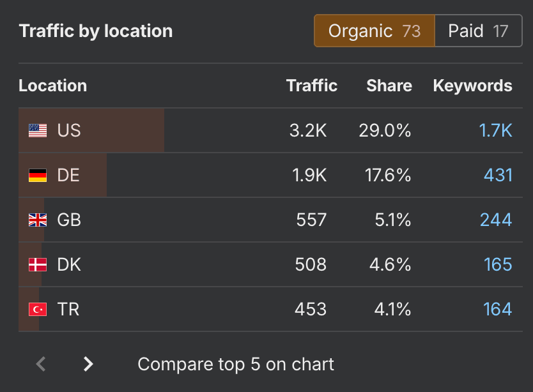This screenshot has width=533, height=392.
Task: Select the US location label
Action: [69, 130]
